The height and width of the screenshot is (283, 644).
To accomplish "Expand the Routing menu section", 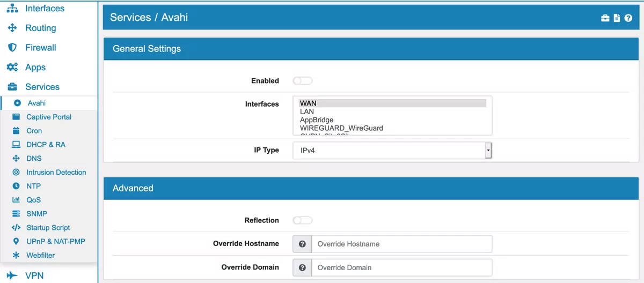I will click(40, 28).
